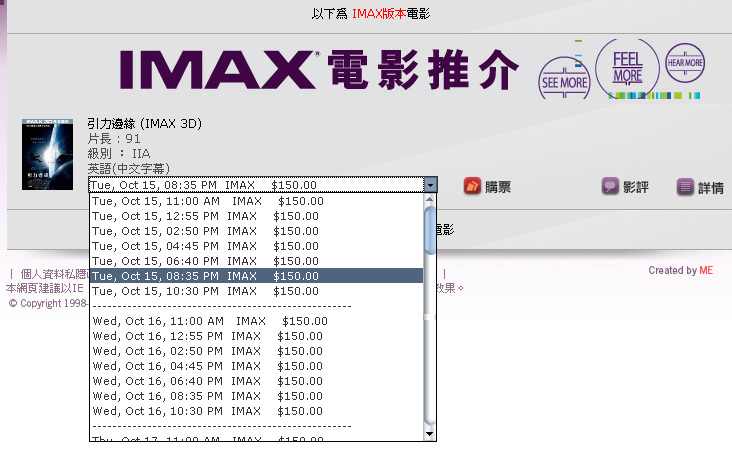The width and height of the screenshot is (732, 461).
Task: Open the 影評 reviews link
Action: pyautogui.click(x=634, y=187)
